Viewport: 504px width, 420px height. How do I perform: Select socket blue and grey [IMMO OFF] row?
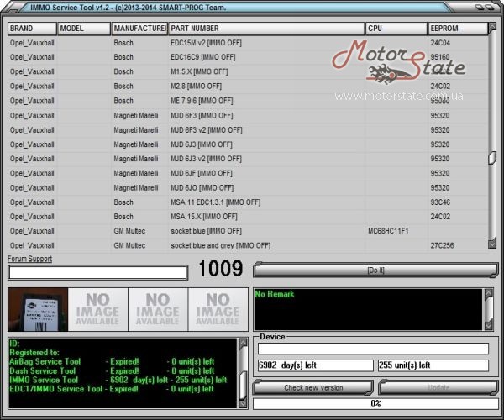click(x=247, y=245)
